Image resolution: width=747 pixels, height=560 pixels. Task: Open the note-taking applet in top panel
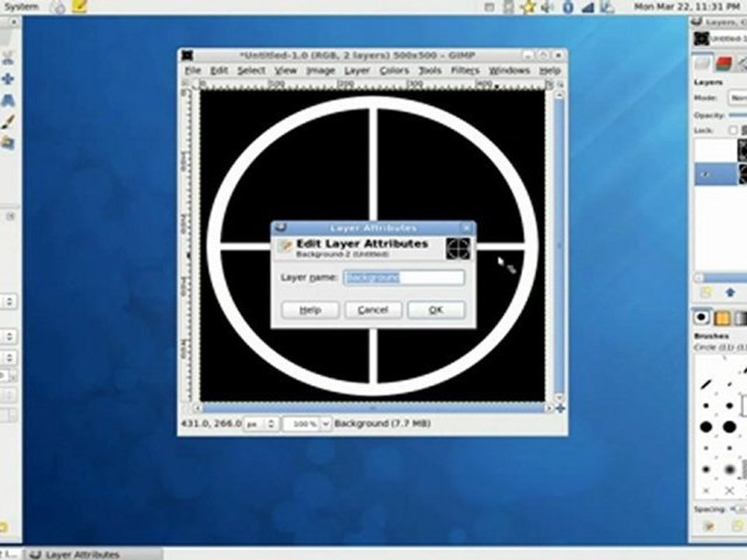(x=79, y=7)
